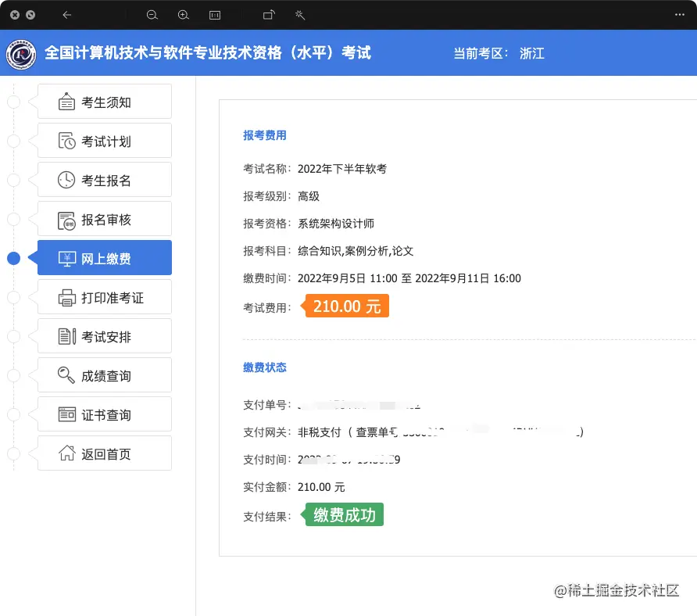Viewport: 697px width, 616px height.
Task: Show actual size with the 1:1 icon
Action: point(215,15)
